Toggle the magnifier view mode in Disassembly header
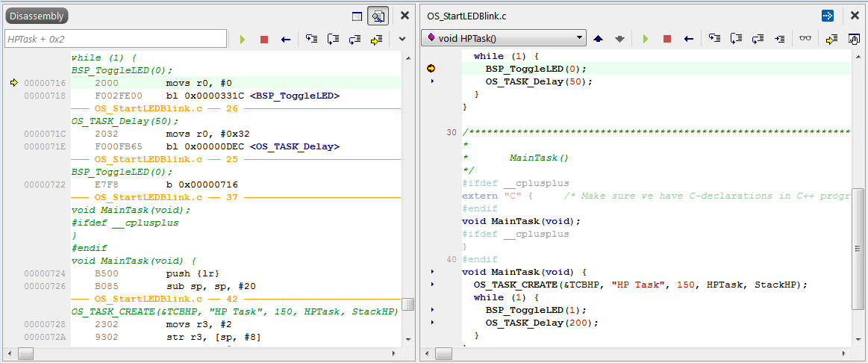This screenshot has width=868, height=363. click(x=378, y=16)
